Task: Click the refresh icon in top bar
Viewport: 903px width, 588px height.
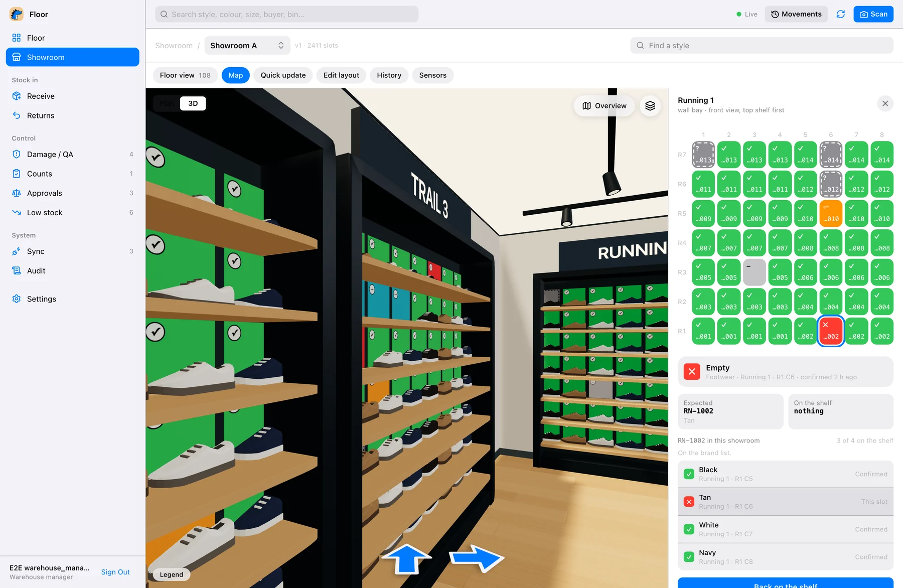Action: [x=841, y=14]
